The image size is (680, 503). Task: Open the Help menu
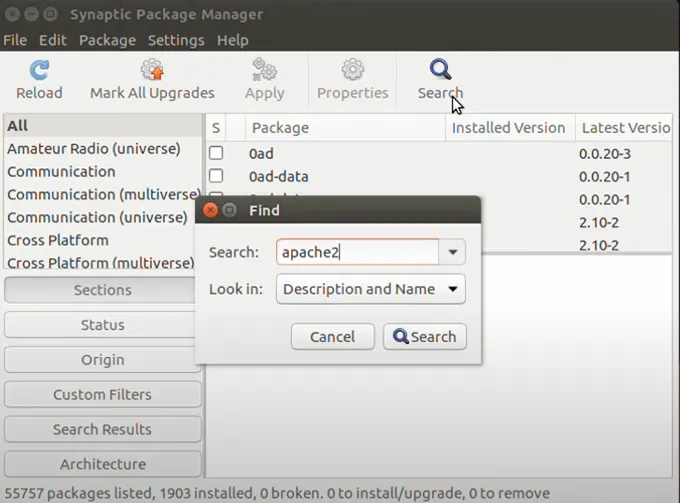tap(232, 40)
